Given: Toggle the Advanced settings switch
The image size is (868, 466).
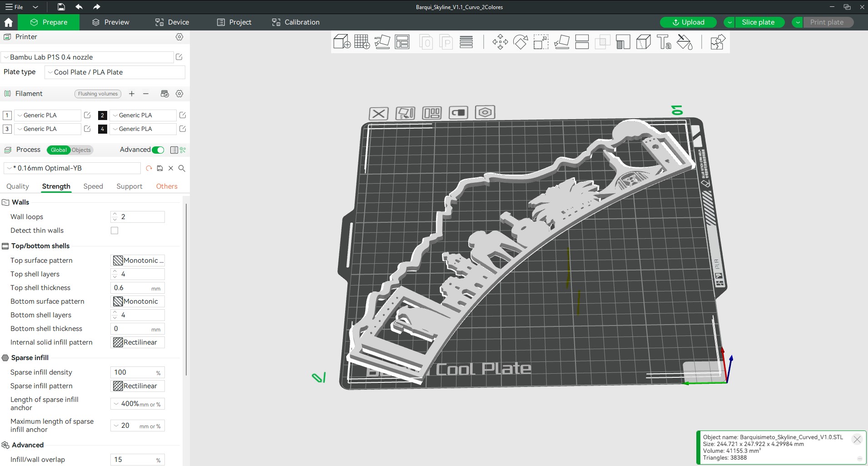Looking at the screenshot, I should [x=158, y=150].
